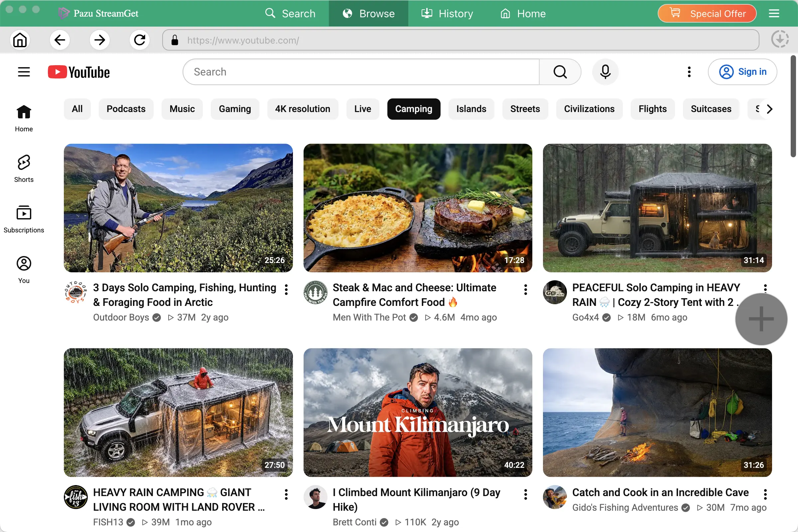The height and width of the screenshot is (532, 798).
Task: Open the Men With The Pot channel link
Action: (x=369, y=317)
